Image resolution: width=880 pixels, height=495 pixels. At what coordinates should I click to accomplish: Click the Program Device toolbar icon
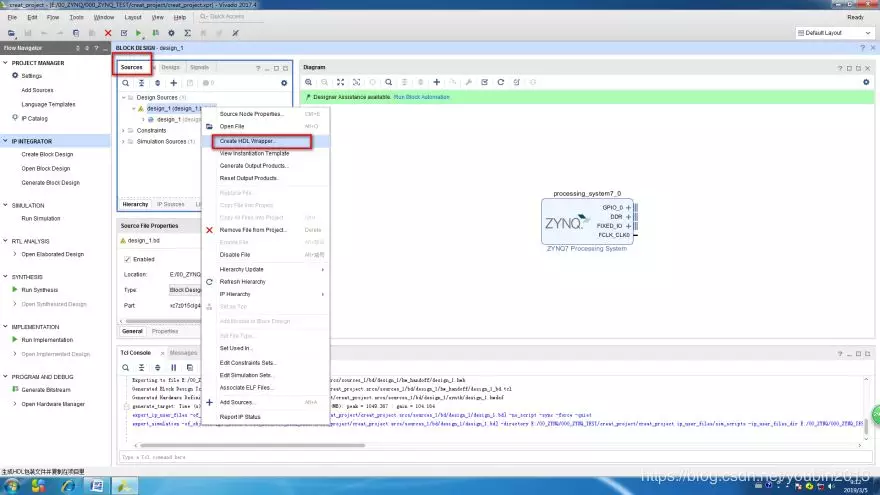155,33
